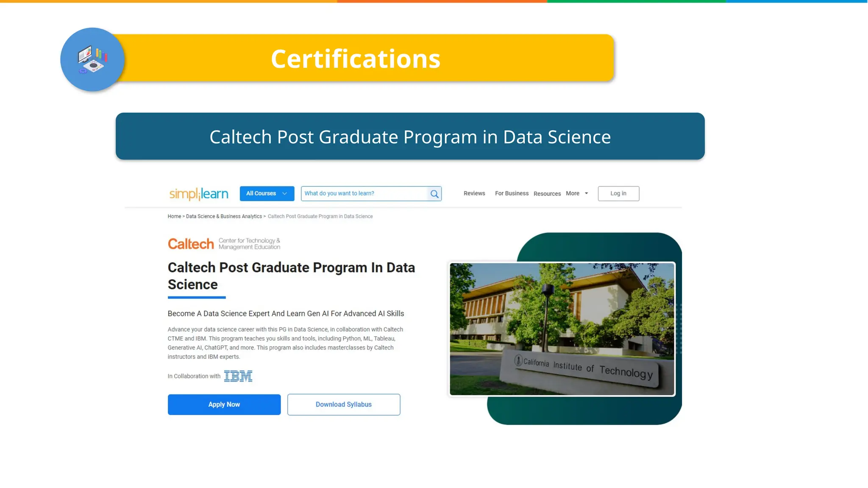Expand the More dropdown menu
Image resolution: width=868 pixels, height=488 pixels.
click(x=577, y=193)
